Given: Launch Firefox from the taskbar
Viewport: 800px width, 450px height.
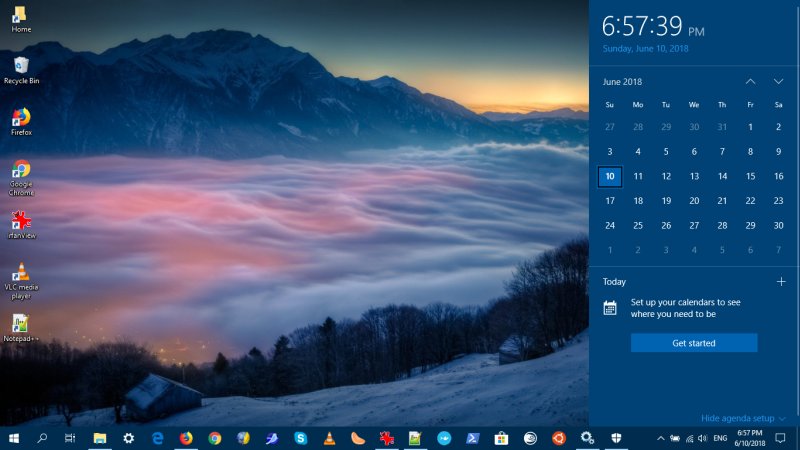Looking at the screenshot, I should point(186,438).
